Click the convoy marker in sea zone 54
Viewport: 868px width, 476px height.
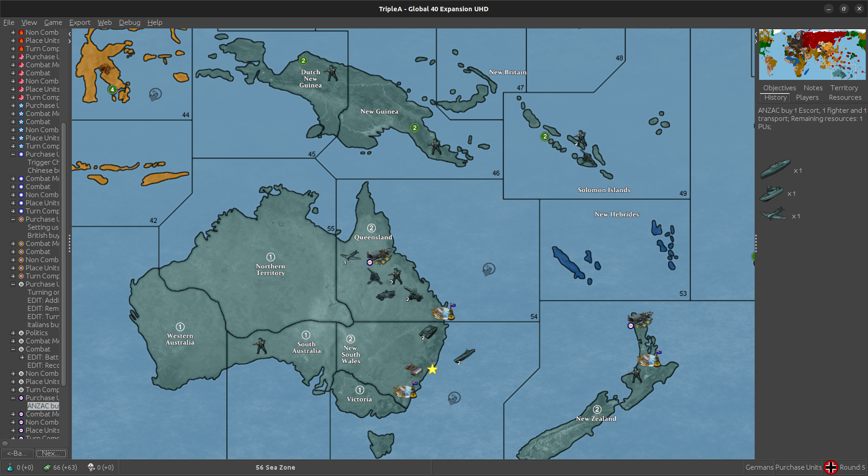pyautogui.click(x=489, y=269)
